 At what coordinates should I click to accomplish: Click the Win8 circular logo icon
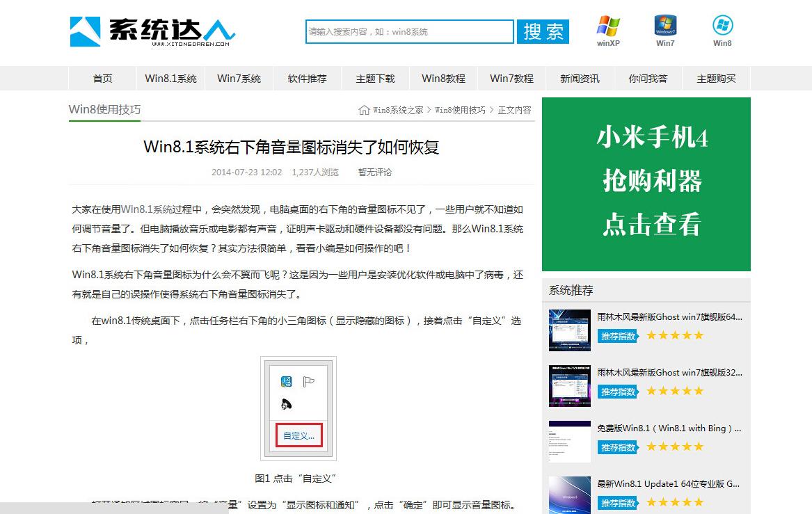pyautogui.click(x=722, y=26)
